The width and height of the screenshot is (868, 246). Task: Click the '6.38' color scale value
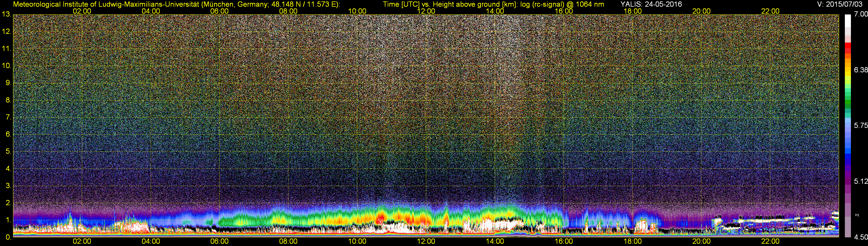point(861,70)
